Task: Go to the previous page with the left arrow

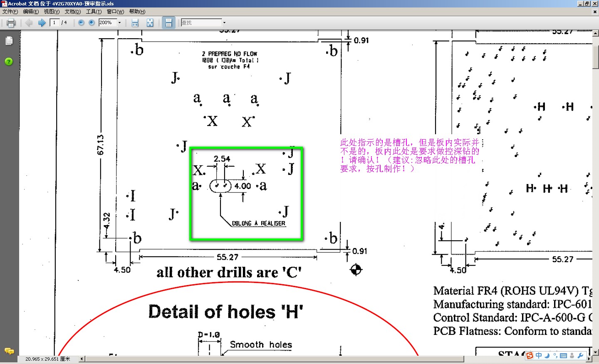Action: coord(29,23)
